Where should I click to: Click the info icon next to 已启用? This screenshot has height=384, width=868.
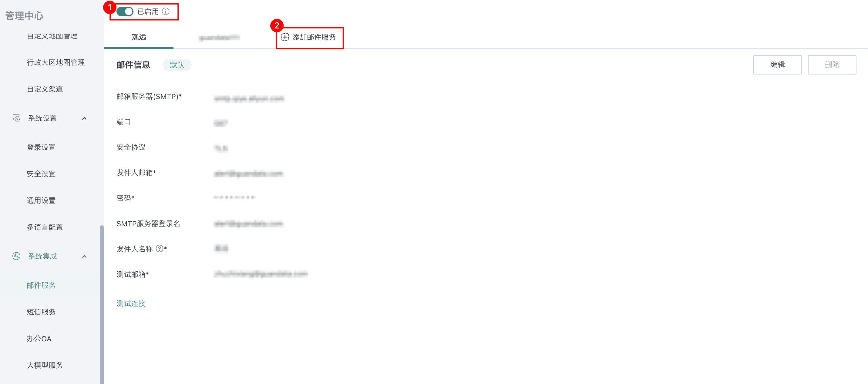coord(166,12)
